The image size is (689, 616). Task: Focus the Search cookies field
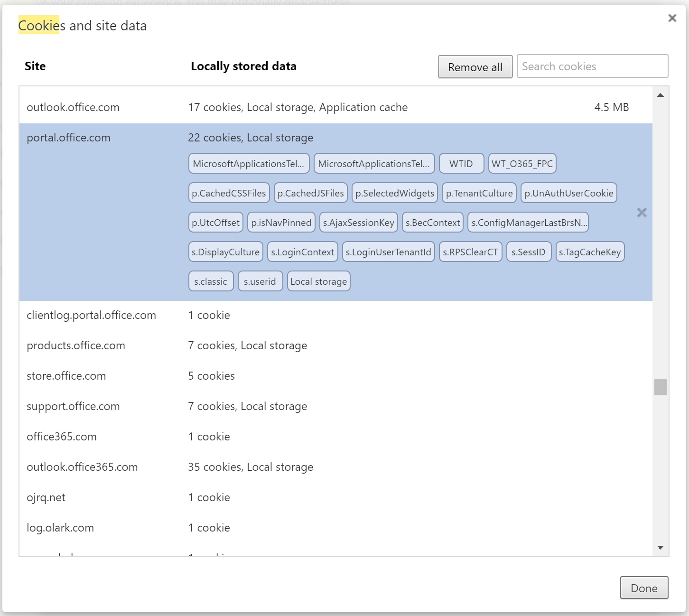click(x=592, y=66)
